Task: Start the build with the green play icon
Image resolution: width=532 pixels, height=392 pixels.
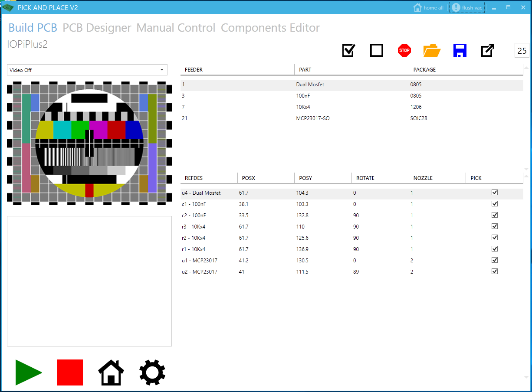Action: 28,372
